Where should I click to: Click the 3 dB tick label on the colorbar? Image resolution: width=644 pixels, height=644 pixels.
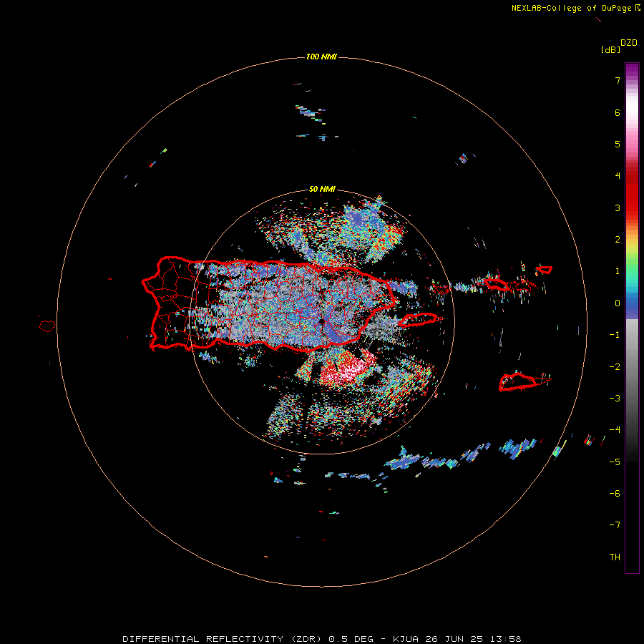(x=618, y=208)
